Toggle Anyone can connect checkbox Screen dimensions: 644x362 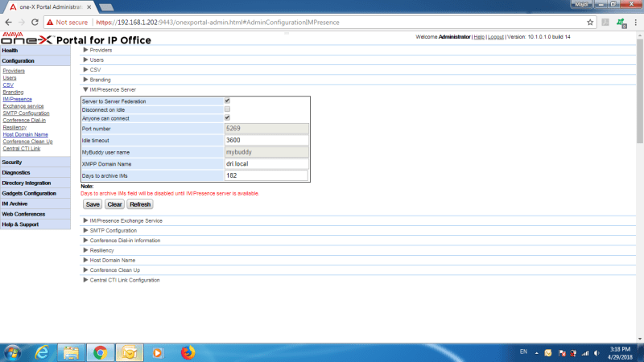(x=227, y=117)
